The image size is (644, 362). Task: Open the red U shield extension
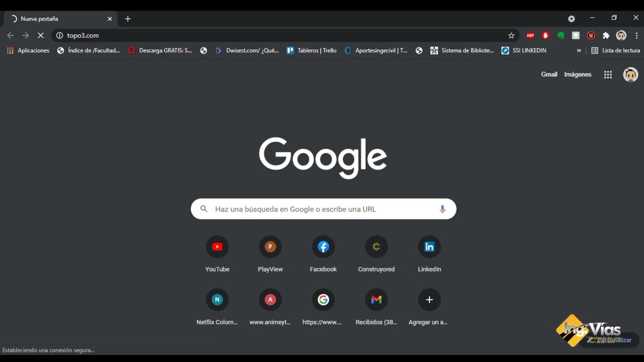point(591,35)
